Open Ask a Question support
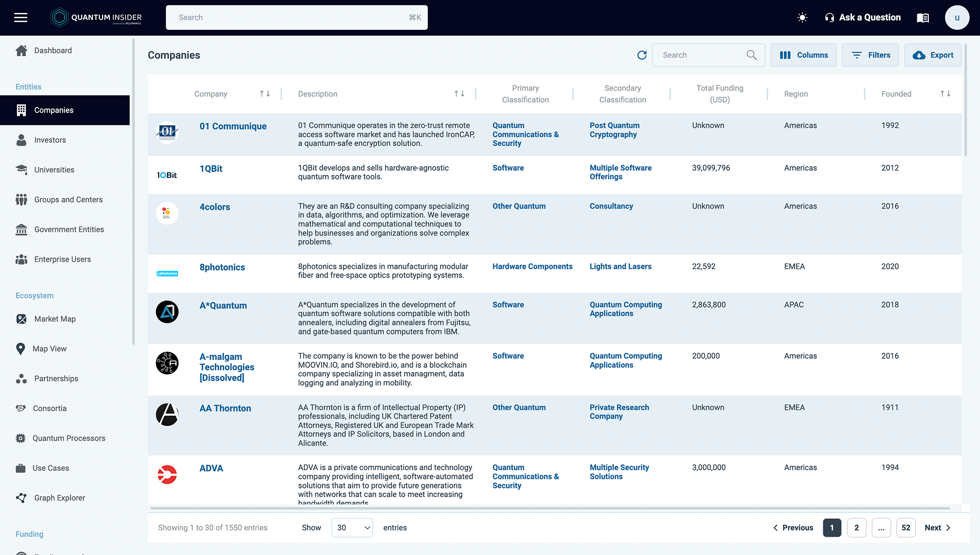The height and width of the screenshot is (555, 980). 863,17
